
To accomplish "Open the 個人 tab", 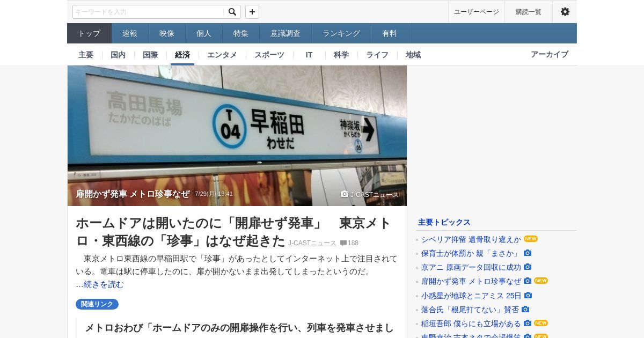I will click(204, 33).
